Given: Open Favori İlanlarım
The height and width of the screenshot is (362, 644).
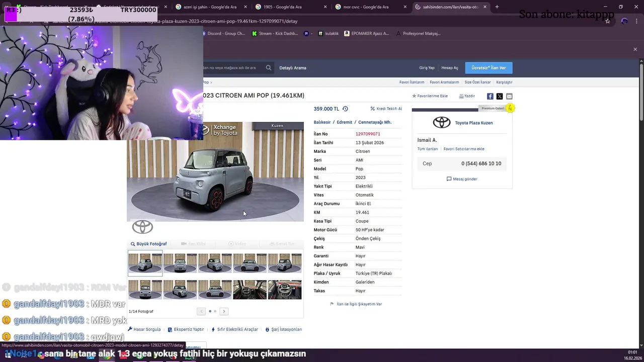Looking at the screenshot, I should point(412,82).
